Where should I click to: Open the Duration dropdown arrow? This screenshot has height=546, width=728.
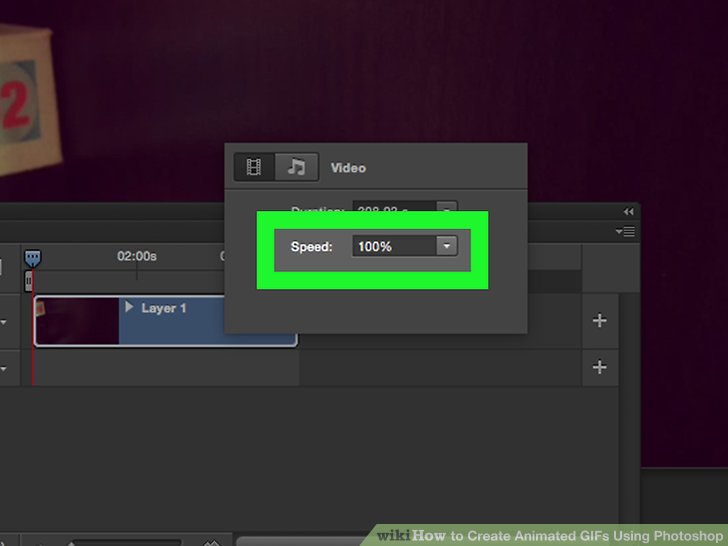(x=447, y=207)
